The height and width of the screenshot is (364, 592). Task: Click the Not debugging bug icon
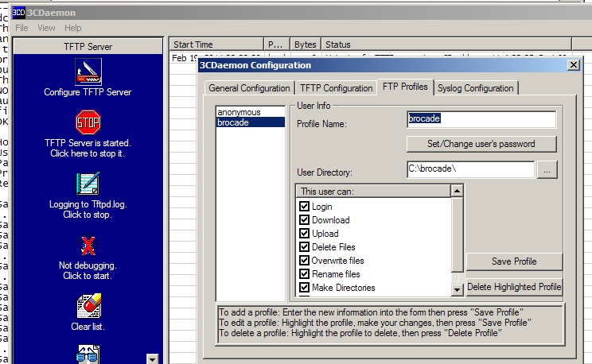(x=88, y=245)
